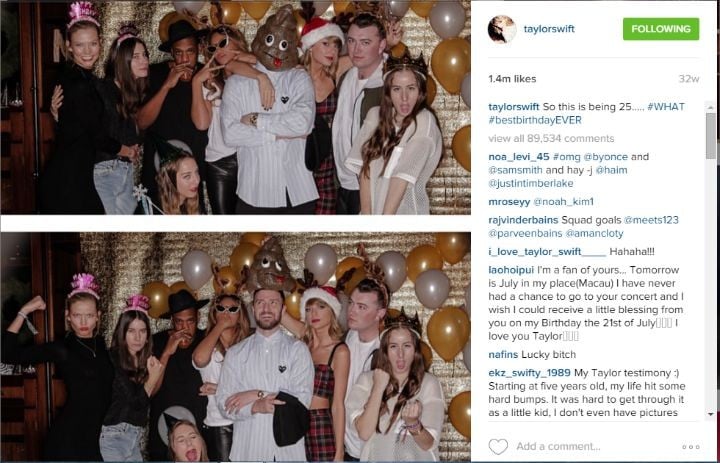Expand view all 89,534 comments
720x463 pixels.
click(x=551, y=138)
